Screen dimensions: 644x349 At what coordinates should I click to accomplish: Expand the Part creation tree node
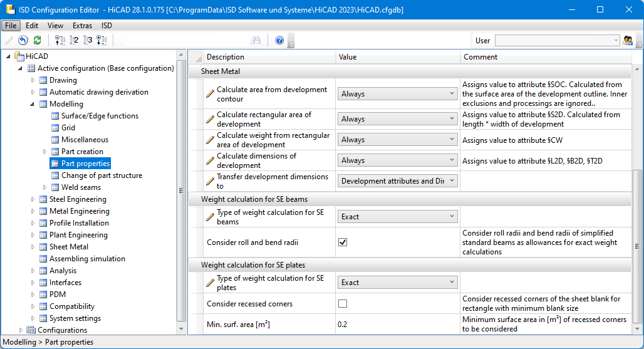click(44, 152)
